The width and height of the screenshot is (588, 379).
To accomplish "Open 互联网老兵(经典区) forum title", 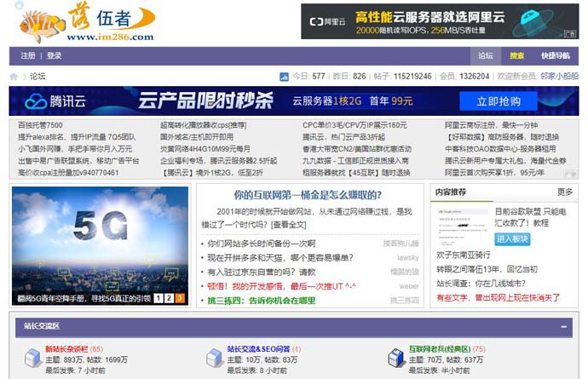I will pos(439,349).
